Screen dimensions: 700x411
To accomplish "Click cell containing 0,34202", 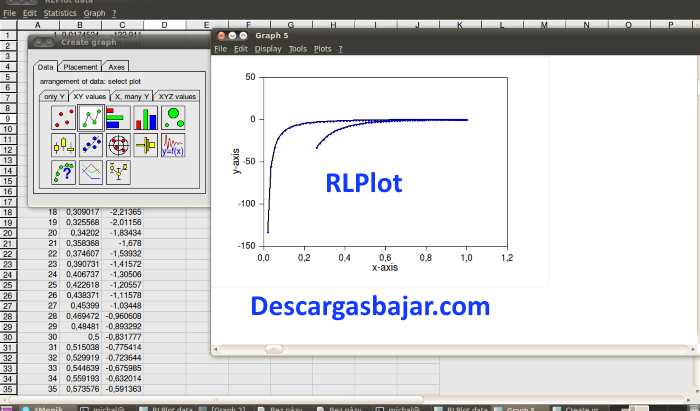I will pos(80,233).
